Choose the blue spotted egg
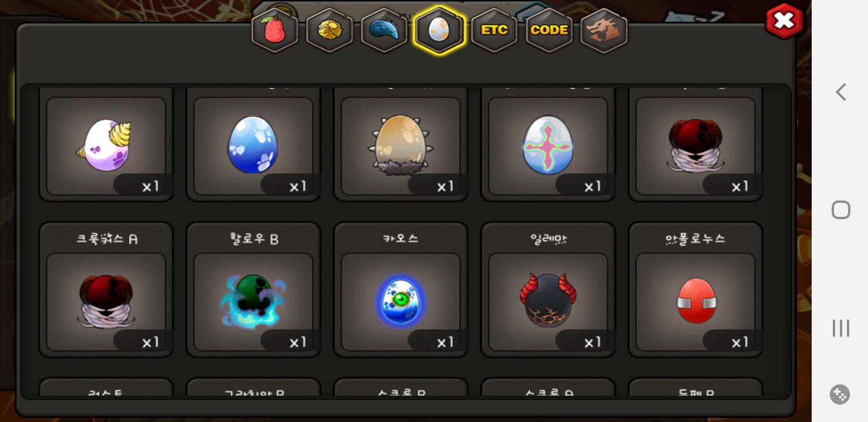This screenshot has width=868, height=422. point(253,145)
